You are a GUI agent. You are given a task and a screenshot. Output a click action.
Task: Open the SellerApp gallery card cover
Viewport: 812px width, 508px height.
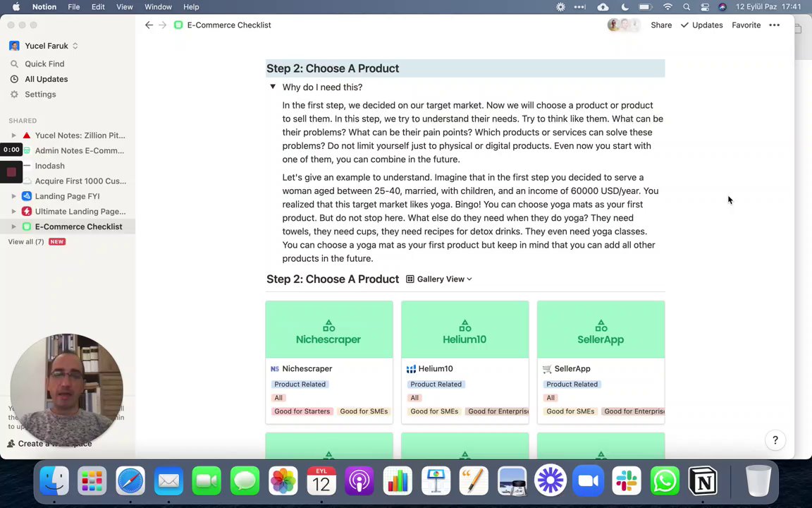601,329
